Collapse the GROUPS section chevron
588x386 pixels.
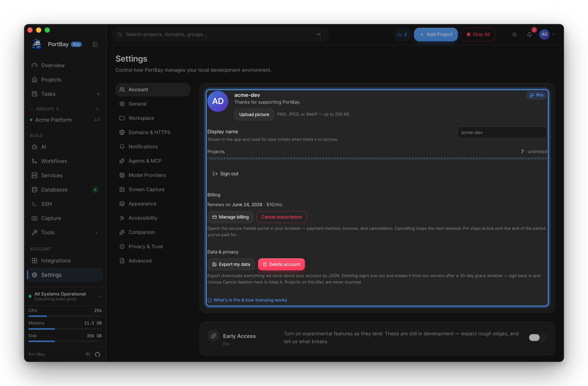click(32, 109)
